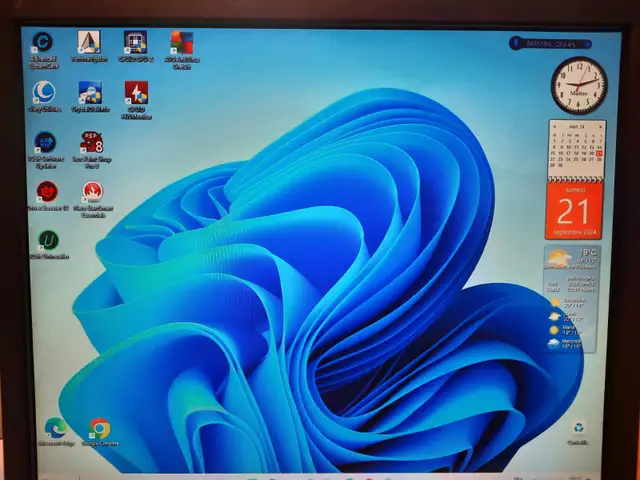Select the CPUID HWMonitor shortcut
This screenshot has width=640, height=480.
click(x=136, y=100)
